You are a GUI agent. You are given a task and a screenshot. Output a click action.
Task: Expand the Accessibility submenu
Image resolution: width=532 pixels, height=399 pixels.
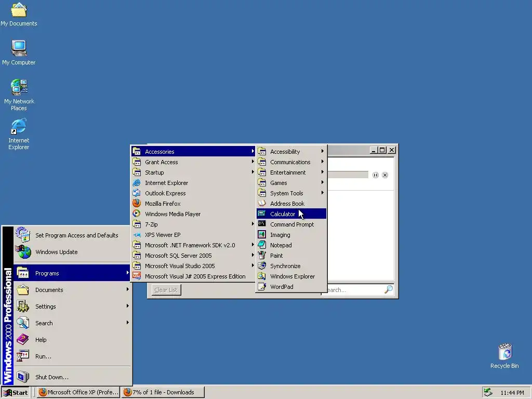pos(291,151)
